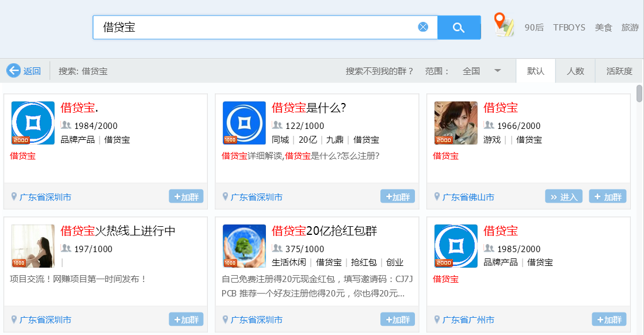Click the 品牌产品 tag in the 1984/2000 group
Image resolution: width=644 pixels, height=335 pixels.
[78, 139]
